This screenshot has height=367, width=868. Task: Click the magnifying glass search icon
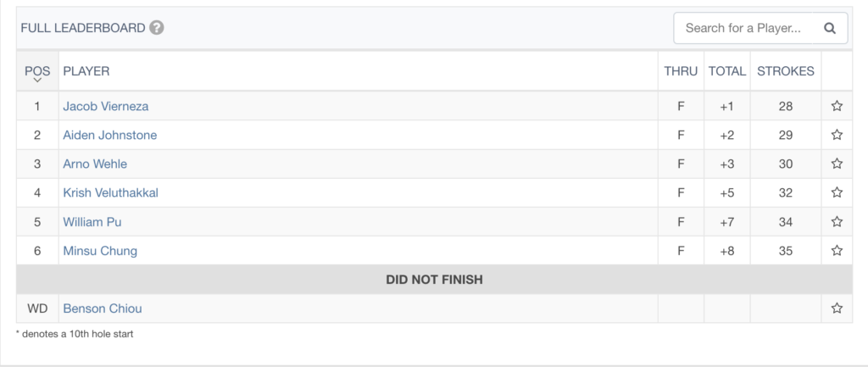pyautogui.click(x=829, y=28)
